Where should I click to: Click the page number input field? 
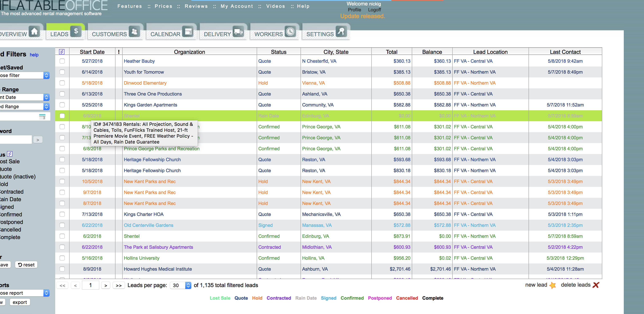90,285
